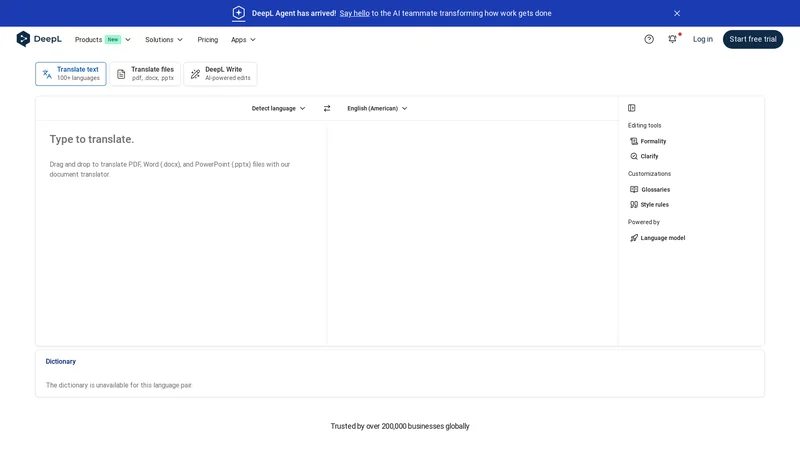Click the DeepL wordmark text
Screen dimensions: 800x450
(48, 39)
